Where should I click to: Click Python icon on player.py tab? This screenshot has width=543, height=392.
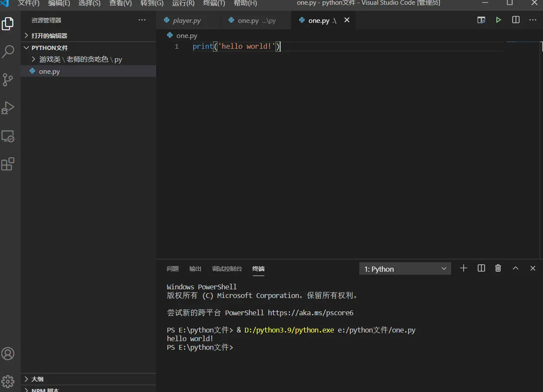click(166, 20)
